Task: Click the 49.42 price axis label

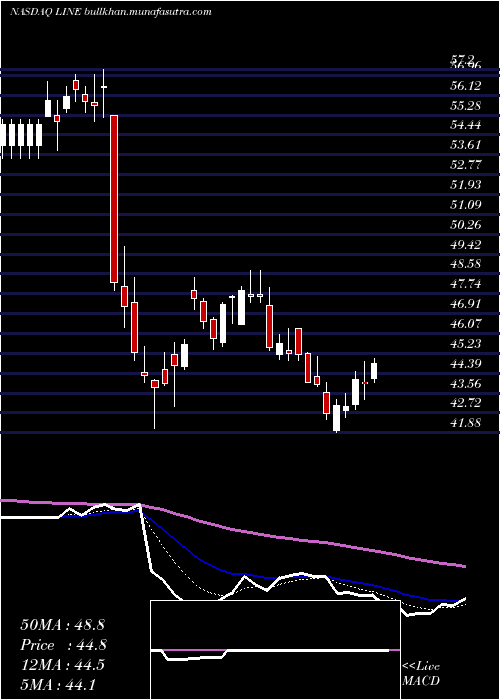Action: [466, 245]
